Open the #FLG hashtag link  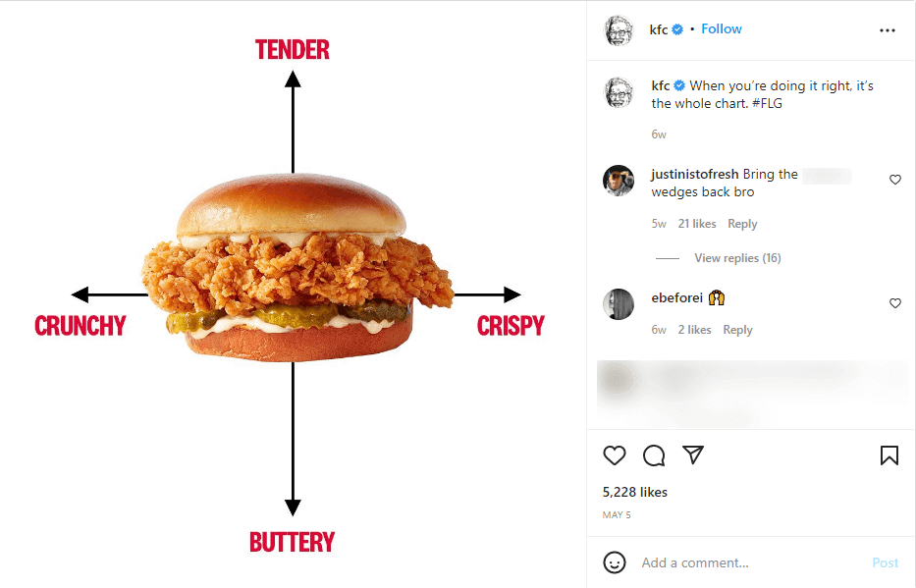(x=767, y=103)
